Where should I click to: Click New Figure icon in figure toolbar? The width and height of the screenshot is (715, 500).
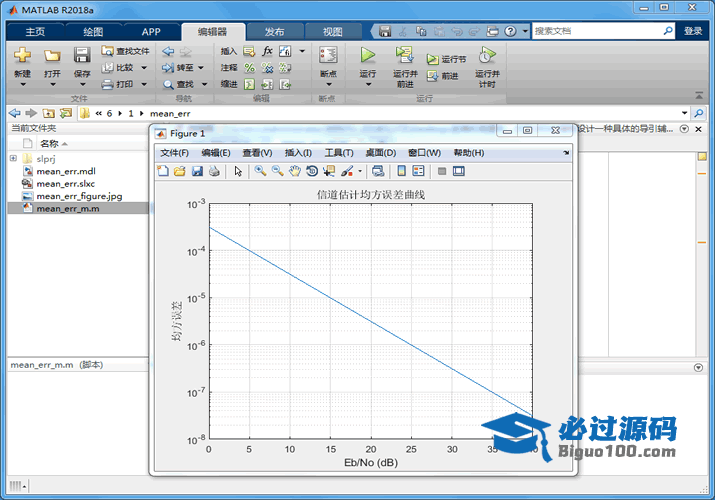pyautogui.click(x=163, y=171)
